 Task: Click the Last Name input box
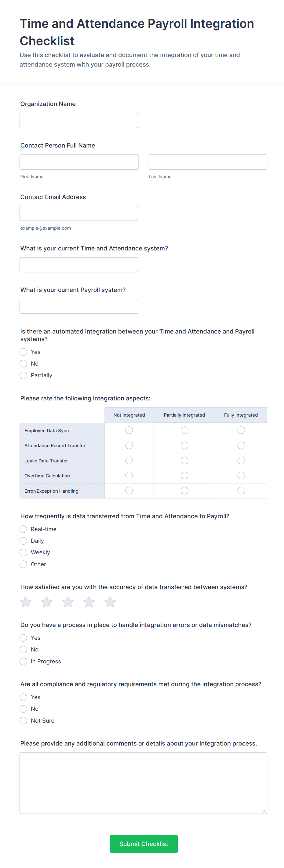point(207,162)
